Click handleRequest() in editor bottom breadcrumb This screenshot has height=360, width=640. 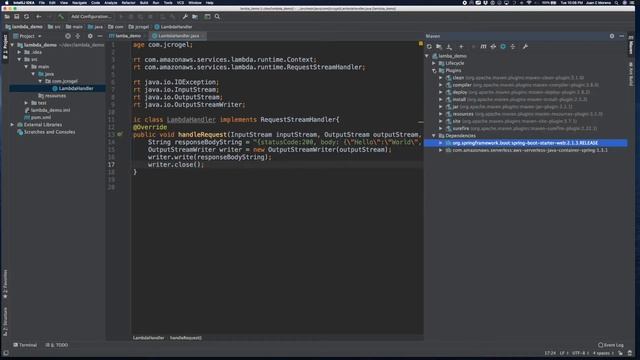186,338
